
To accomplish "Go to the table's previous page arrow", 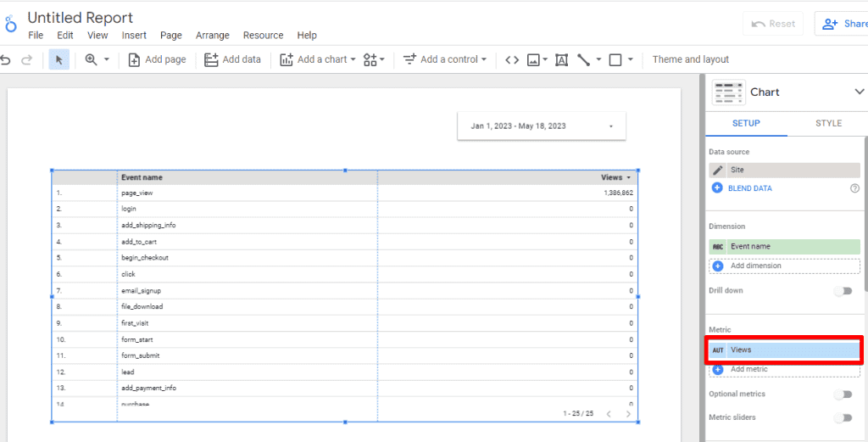I will point(609,414).
